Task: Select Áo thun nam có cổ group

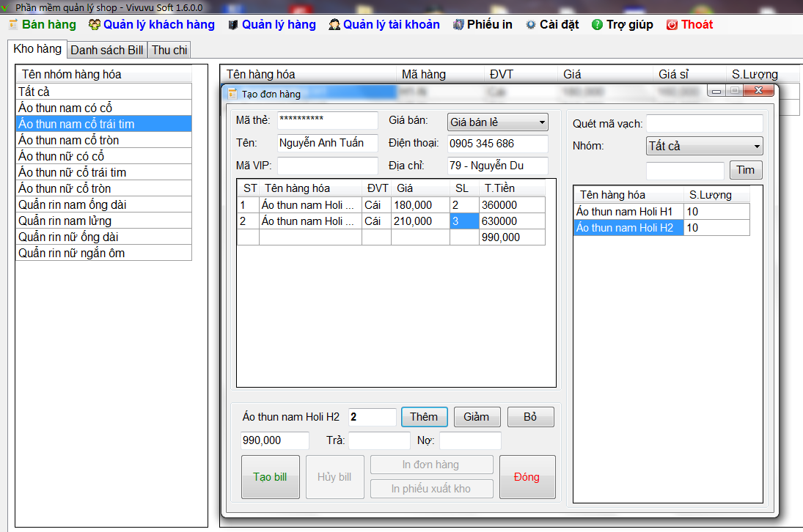Action: pos(104,108)
